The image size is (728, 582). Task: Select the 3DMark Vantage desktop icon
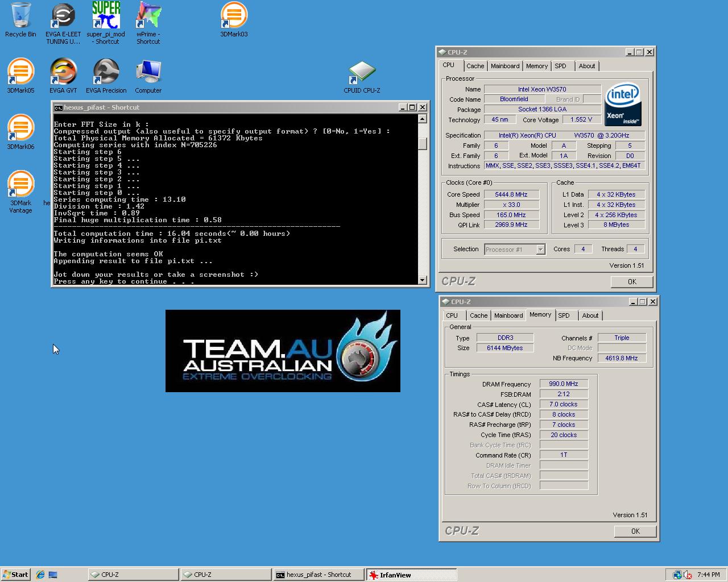point(20,192)
